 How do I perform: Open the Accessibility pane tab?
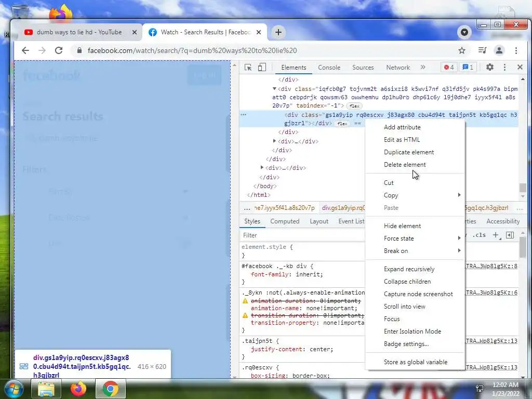[503, 221]
